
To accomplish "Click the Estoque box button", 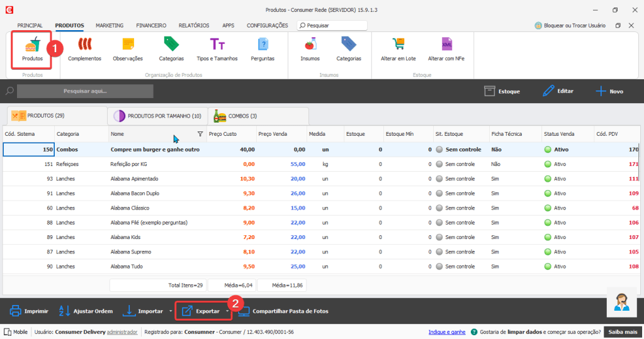I will pos(502,91).
